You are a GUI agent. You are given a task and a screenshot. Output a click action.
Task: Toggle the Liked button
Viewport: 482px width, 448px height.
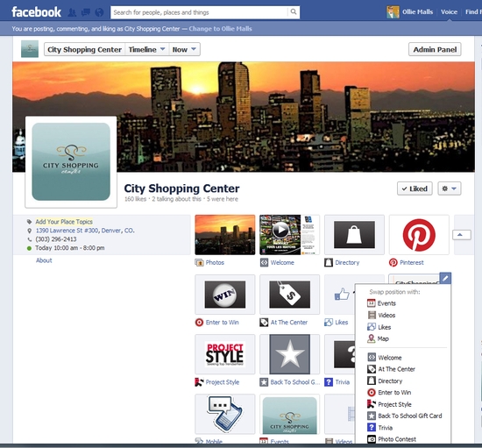click(415, 188)
